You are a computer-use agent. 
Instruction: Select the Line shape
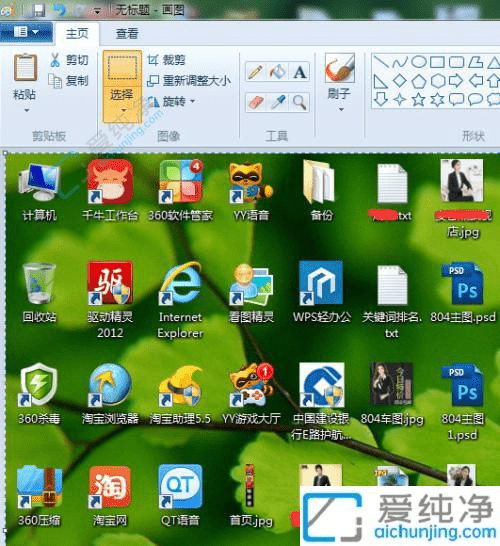pos(381,62)
